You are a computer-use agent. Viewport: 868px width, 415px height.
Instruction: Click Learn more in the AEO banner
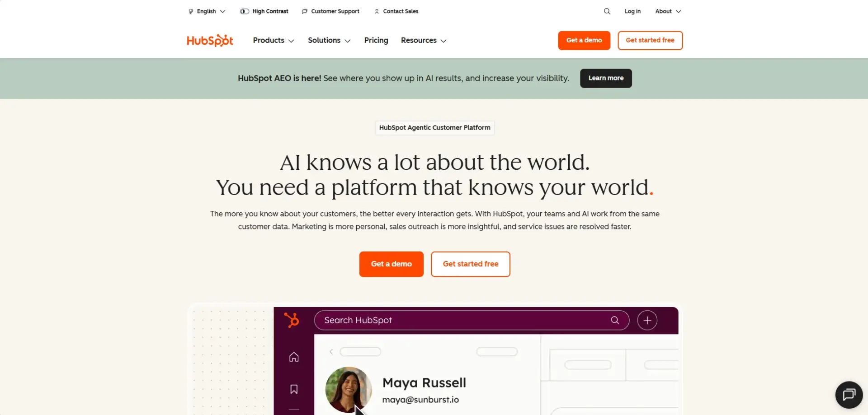pos(606,78)
